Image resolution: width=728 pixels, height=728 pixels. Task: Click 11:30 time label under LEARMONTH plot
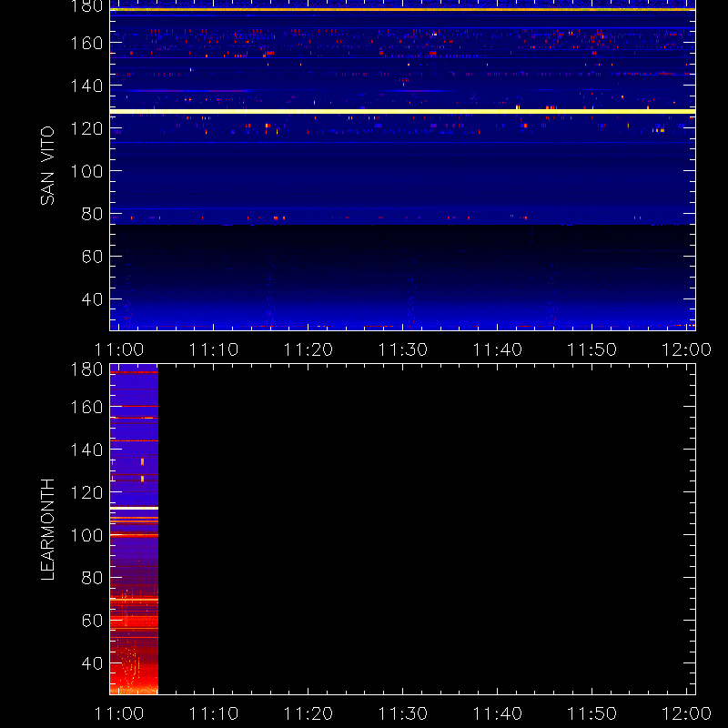click(x=402, y=713)
